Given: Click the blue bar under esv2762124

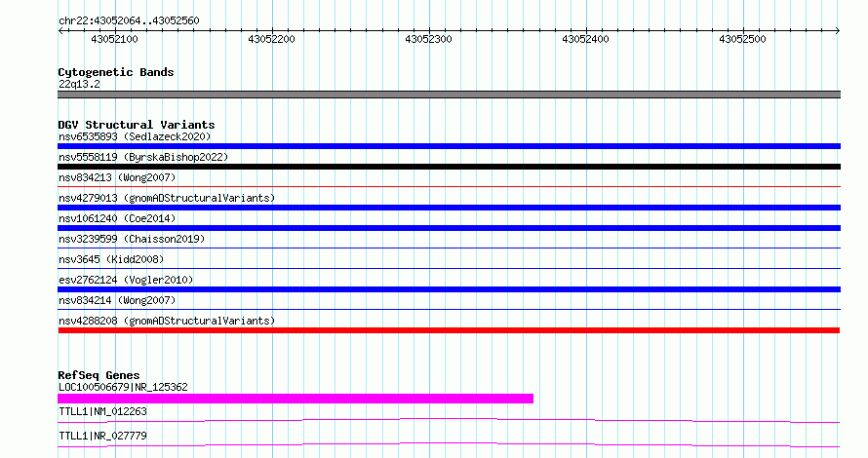Looking at the screenshot, I should [x=449, y=289].
